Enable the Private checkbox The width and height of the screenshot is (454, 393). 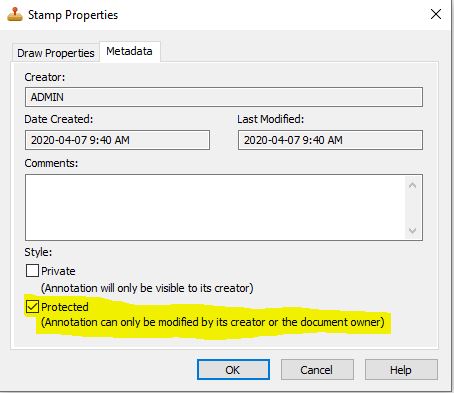click(32, 270)
